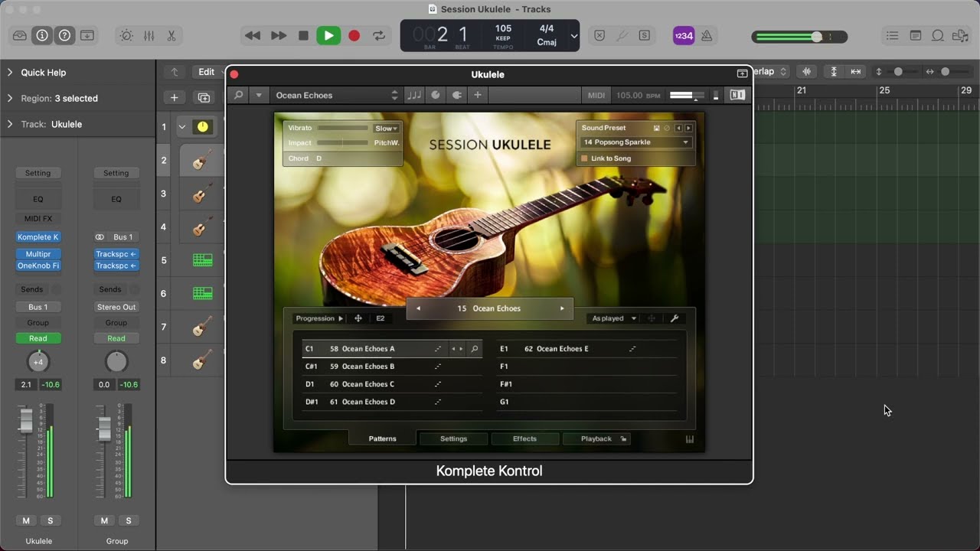The image size is (980, 551).
Task: Click the count-in 1234 button
Action: [x=683, y=36]
